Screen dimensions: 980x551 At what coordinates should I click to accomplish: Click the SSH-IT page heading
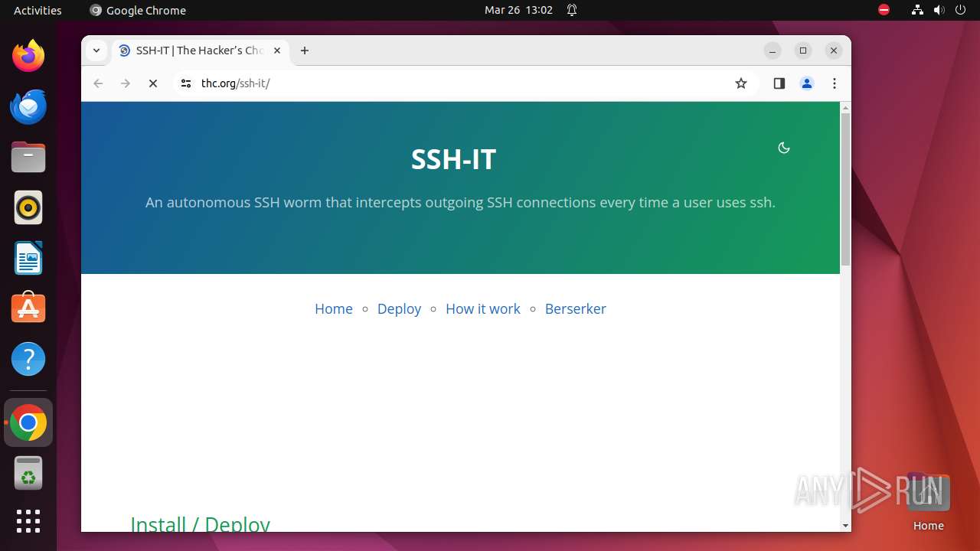coord(453,159)
